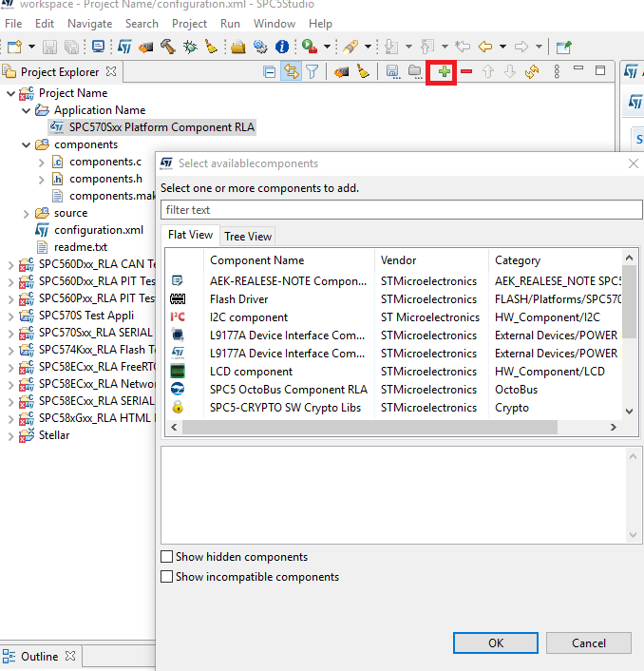
Task: Select the Flash Driver component row
Action: 393,299
